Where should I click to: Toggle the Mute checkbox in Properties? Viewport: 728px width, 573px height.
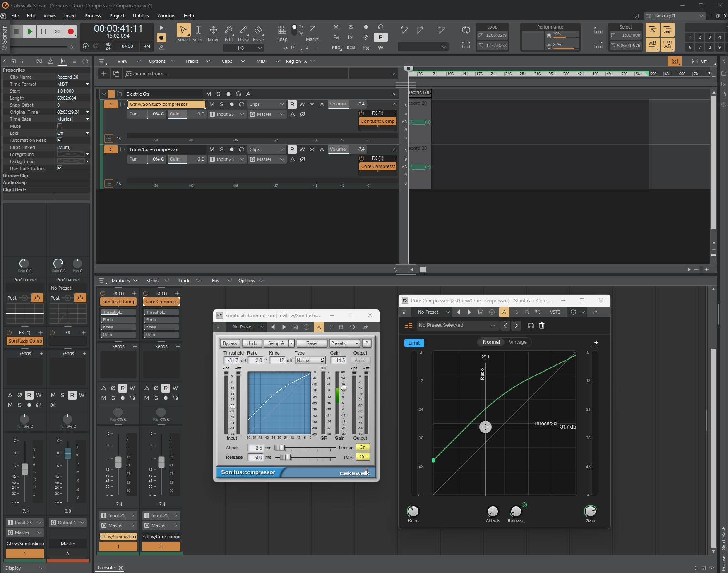[x=60, y=126]
